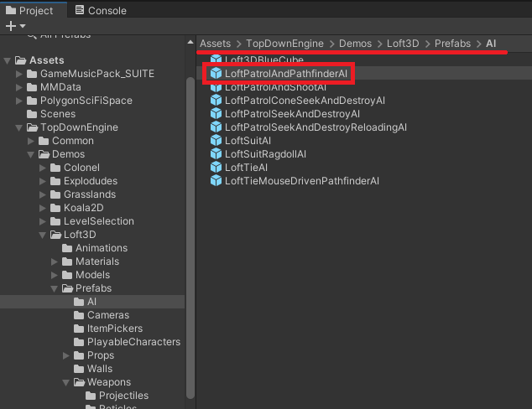532x409 pixels.
Task: Click the Cameras folder icon
Action: point(79,315)
